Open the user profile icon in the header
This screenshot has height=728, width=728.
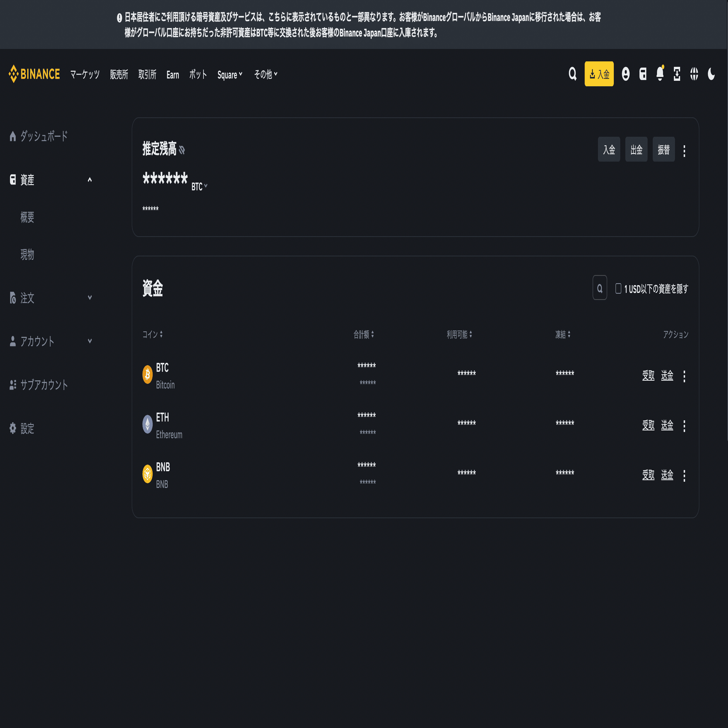point(625,74)
